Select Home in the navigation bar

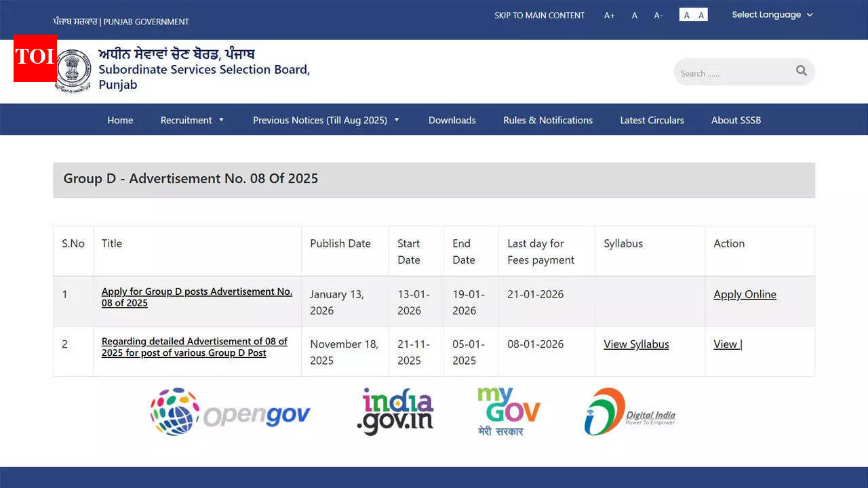point(120,120)
